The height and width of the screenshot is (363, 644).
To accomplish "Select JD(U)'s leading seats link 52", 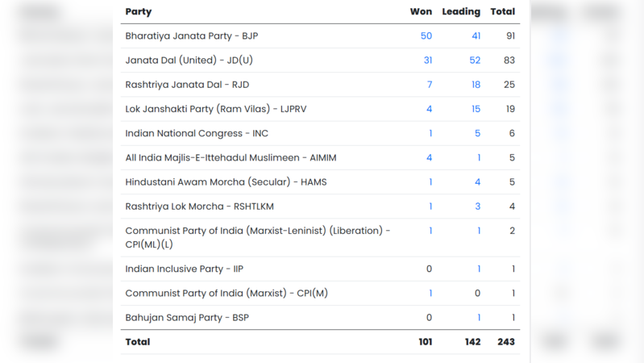I will pos(476,60).
